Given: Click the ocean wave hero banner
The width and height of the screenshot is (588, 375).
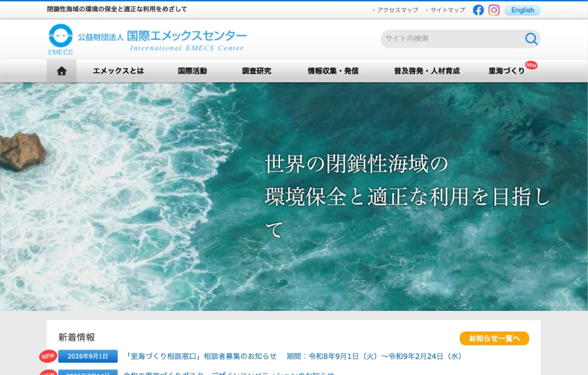Looking at the screenshot, I should (x=294, y=196).
